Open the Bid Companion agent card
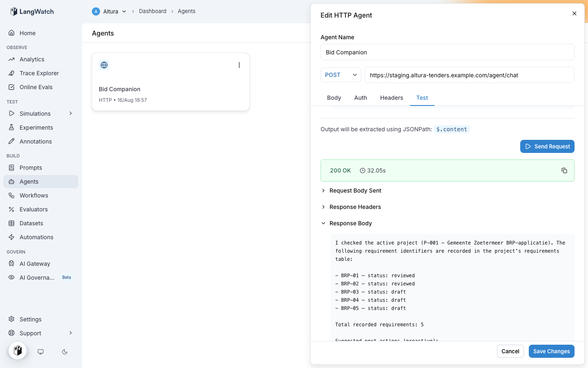This screenshot has width=588, height=368. [171, 82]
